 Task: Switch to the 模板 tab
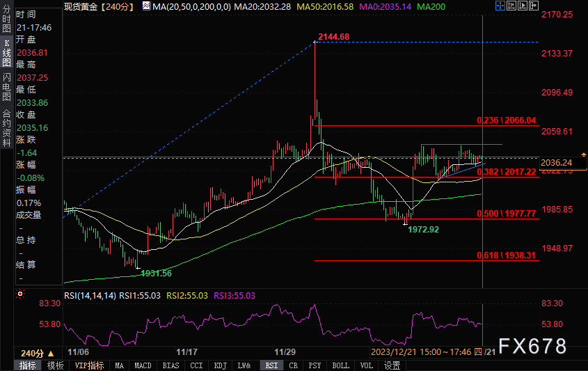[x=56, y=365]
